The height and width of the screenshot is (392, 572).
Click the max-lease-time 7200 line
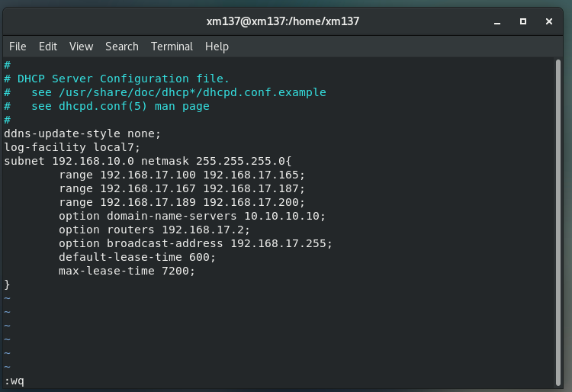(x=127, y=271)
